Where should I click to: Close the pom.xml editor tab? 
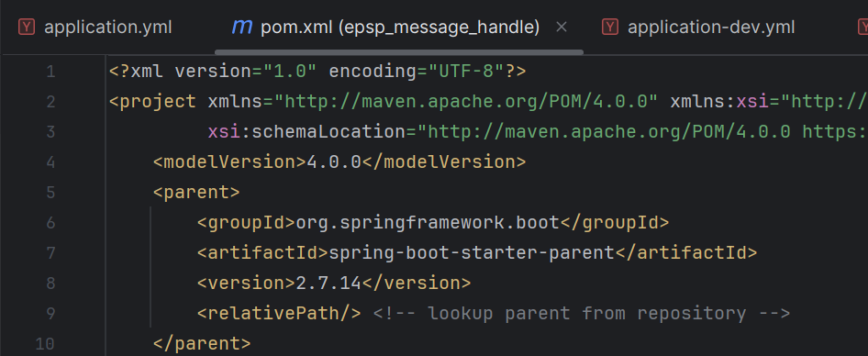tap(562, 28)
